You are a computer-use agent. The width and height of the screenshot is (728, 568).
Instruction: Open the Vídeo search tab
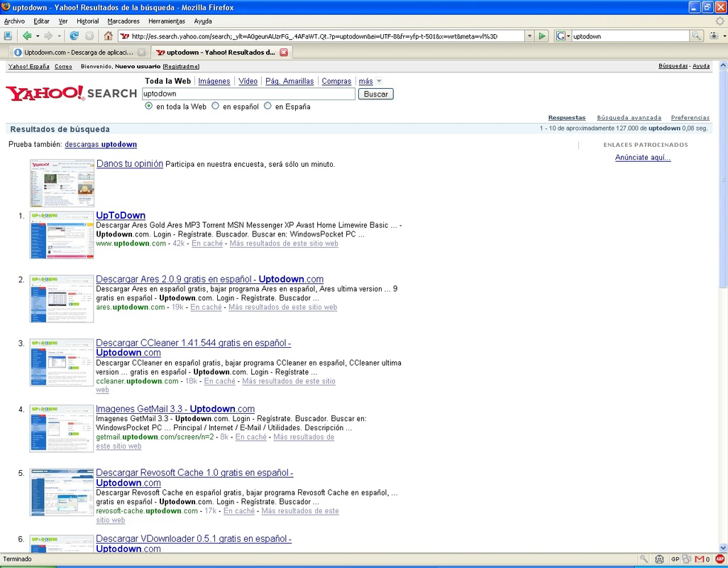248,81
